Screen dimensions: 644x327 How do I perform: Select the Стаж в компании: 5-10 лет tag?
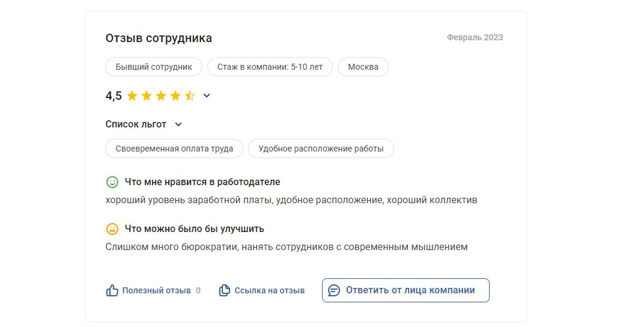270,67
